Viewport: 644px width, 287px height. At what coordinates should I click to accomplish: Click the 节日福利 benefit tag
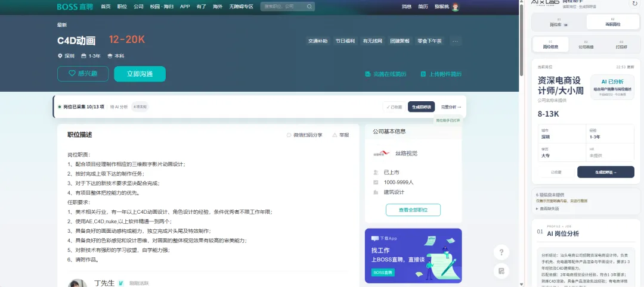click(345, 41)
